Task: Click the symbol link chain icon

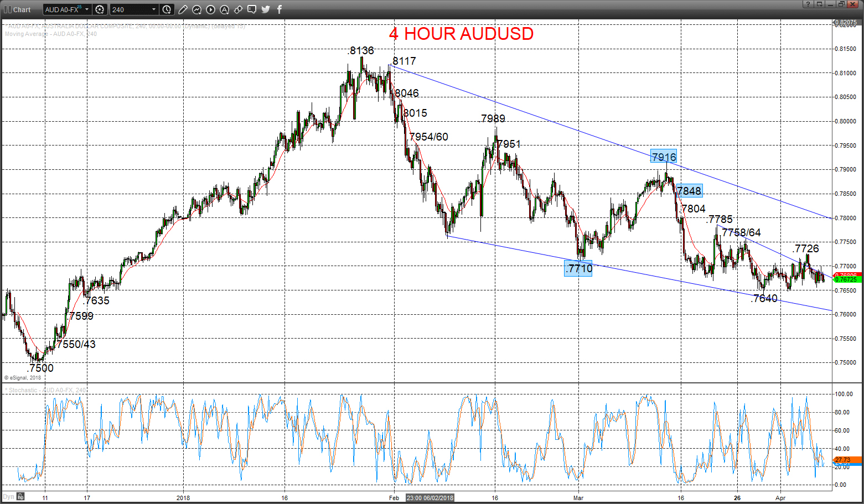Action: 238,9
